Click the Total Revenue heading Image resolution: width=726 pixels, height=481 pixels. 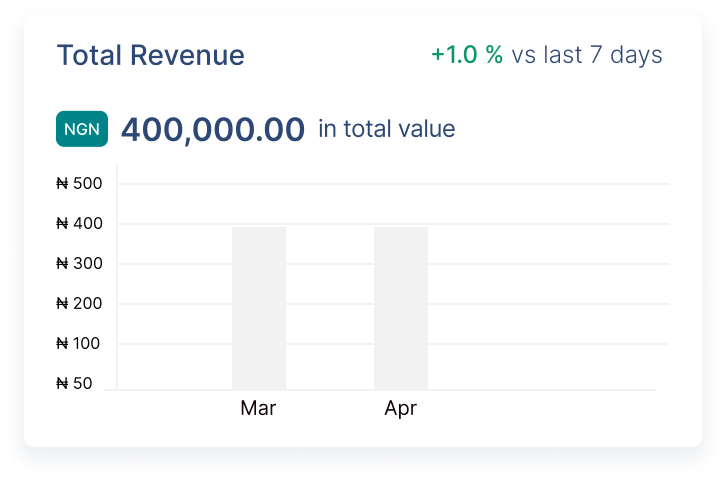tap(150, 55)
